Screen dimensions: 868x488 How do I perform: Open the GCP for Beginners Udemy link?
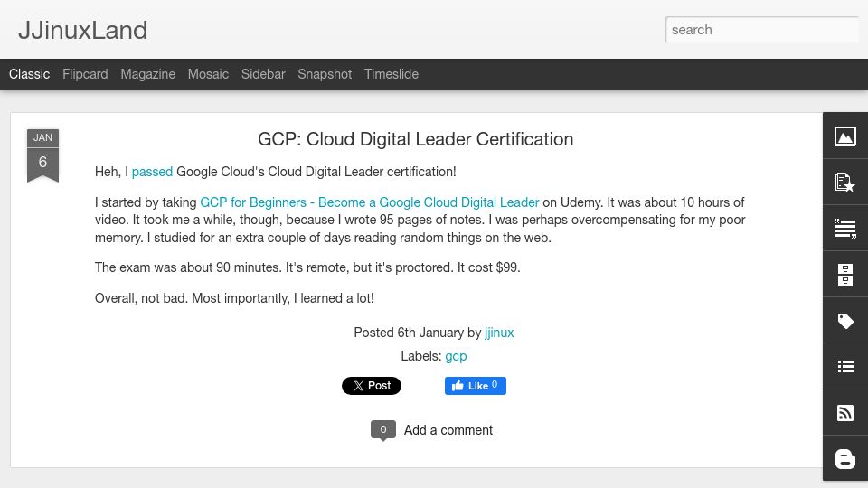point(369,202)
